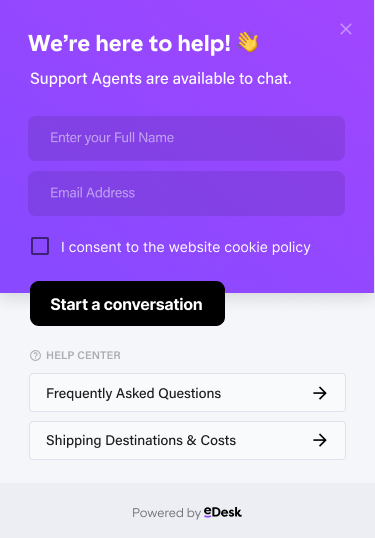Image resolution: width=375 pixels, height=538 pixels.
Task: Click the 'Support Agents are available to chat' subtitle
Action: point(161,79)
